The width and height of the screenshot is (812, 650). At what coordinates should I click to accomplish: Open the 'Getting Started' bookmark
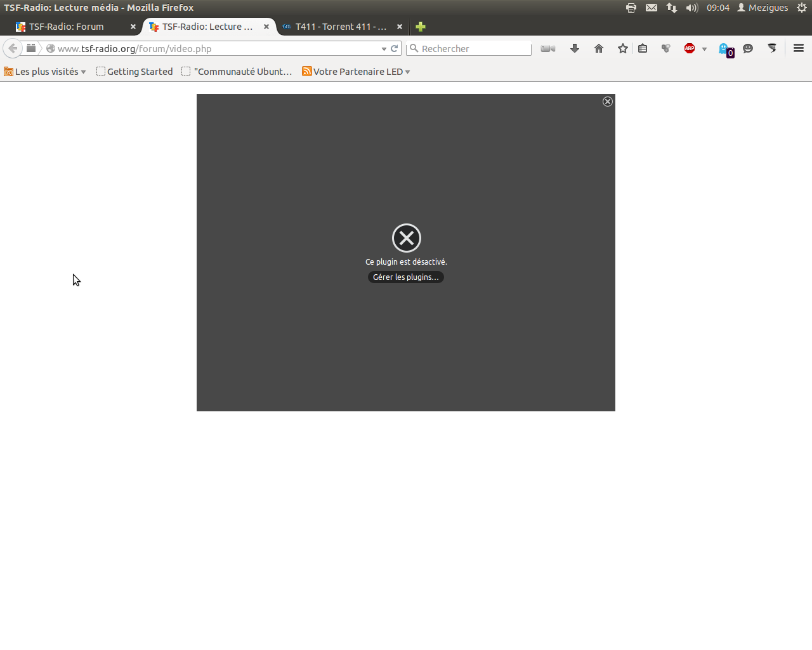coord(134,72)
